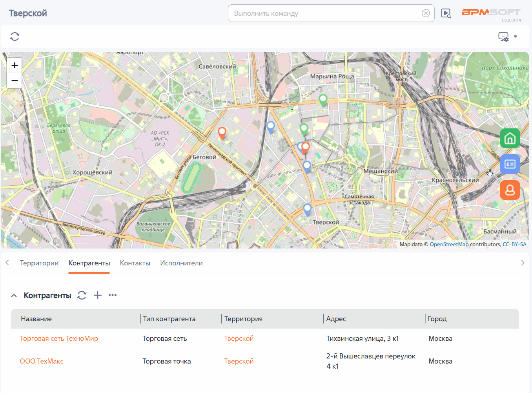This screenshot has height=393, width=532.
Task: Focus the Выполнить команду input field
Action: [x=326, y=13]
